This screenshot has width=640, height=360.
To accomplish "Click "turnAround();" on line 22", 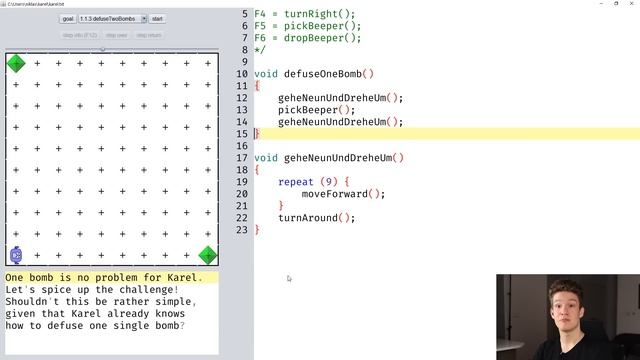I will (317, 218).
